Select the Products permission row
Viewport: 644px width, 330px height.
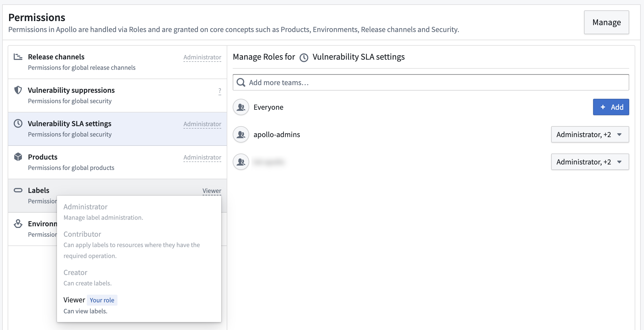117,162
